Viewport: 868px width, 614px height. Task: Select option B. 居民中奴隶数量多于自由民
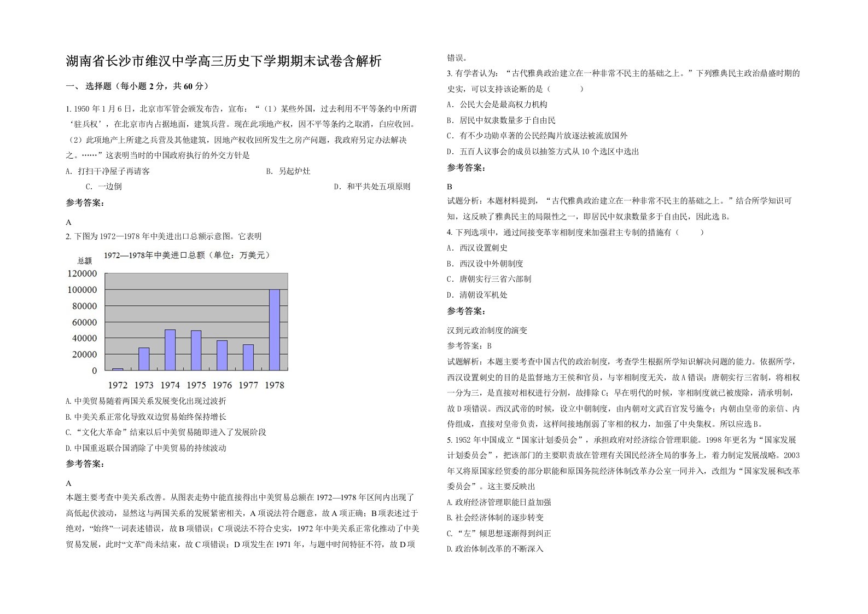pyautogui.click(x=501, y=120)
